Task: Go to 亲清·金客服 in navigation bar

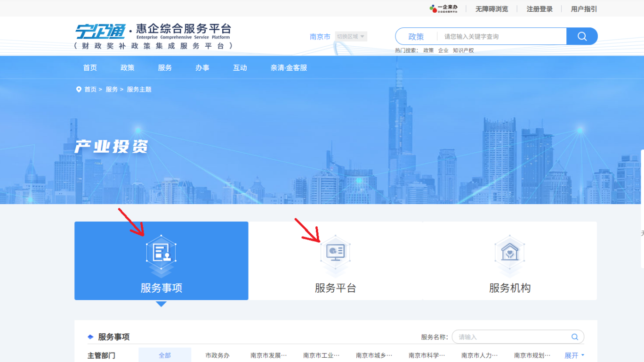Action: tap(289, 68)
